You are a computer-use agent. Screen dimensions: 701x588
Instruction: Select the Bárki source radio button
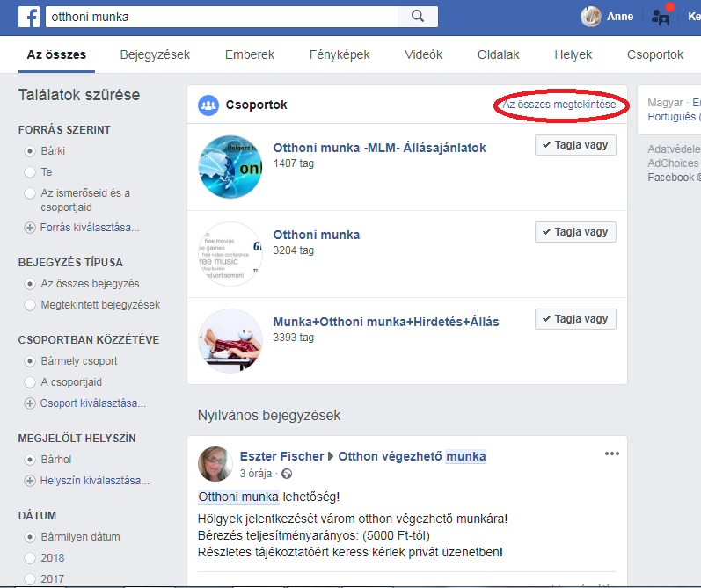30,151
